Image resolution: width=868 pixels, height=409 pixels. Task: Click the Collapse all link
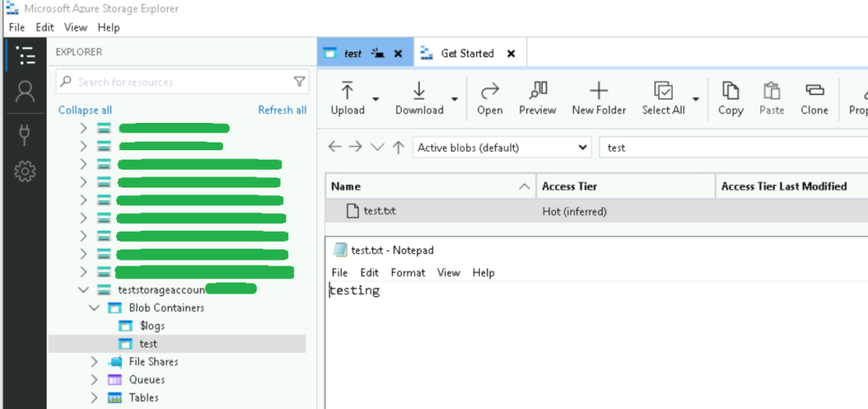pyautogui.click(x=85, y=110)
